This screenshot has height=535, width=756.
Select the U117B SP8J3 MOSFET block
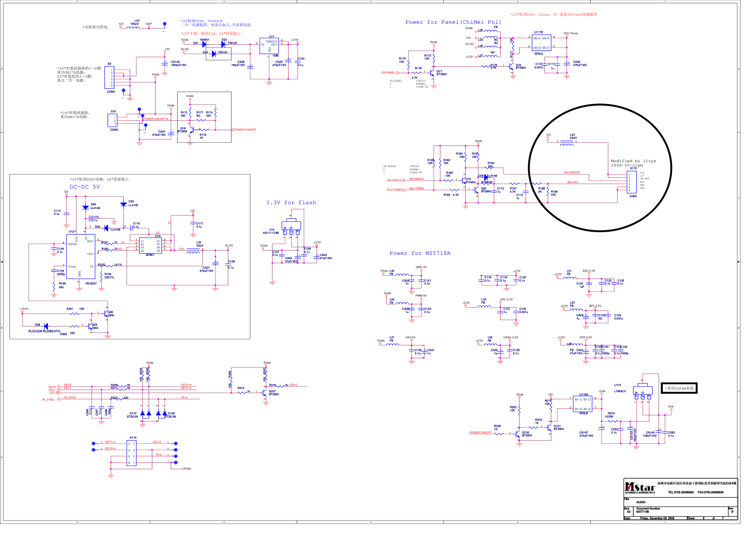(541, 43)
